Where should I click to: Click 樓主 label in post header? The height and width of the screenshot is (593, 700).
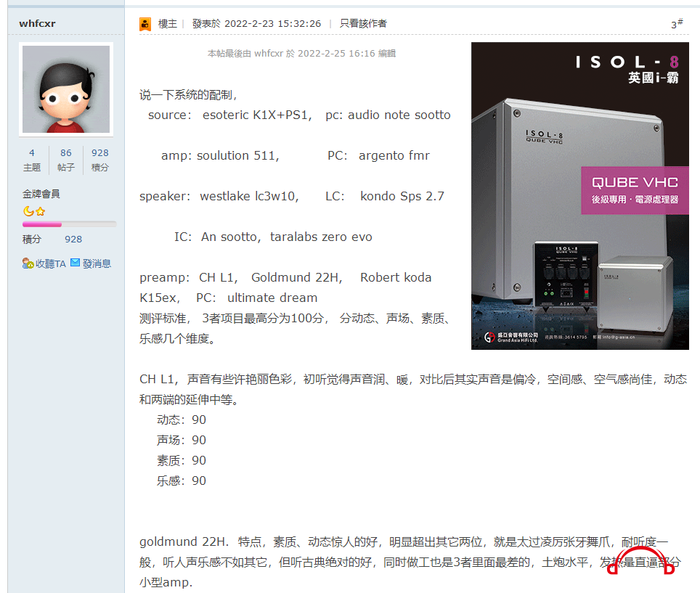click(x=168, y=24)
